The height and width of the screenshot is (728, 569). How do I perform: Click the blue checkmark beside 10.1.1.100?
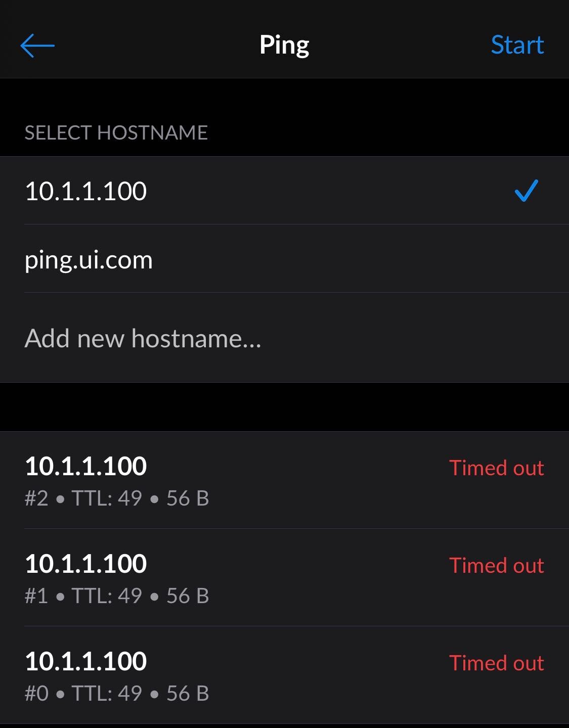pos(526,191)
